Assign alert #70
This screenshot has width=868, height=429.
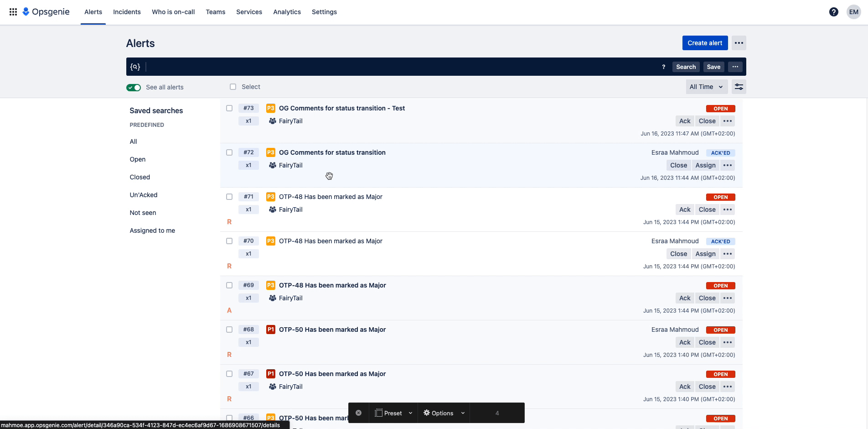(x=705, y=254)
